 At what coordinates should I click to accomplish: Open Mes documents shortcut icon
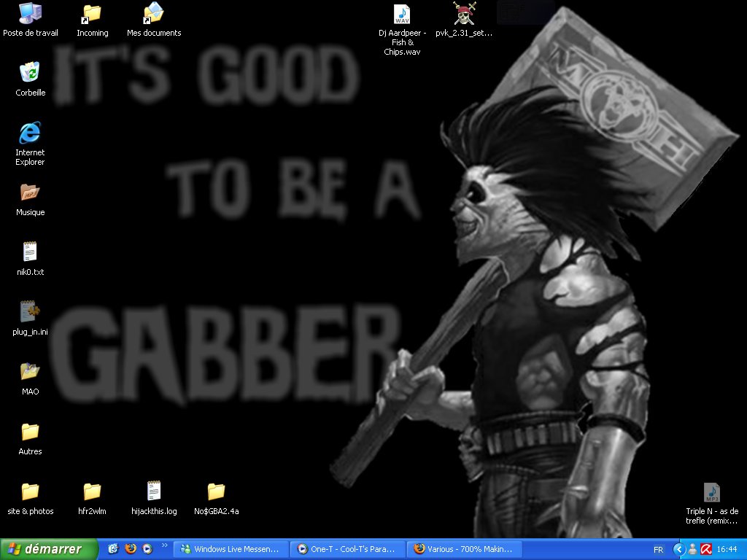[x=154, y=20]
